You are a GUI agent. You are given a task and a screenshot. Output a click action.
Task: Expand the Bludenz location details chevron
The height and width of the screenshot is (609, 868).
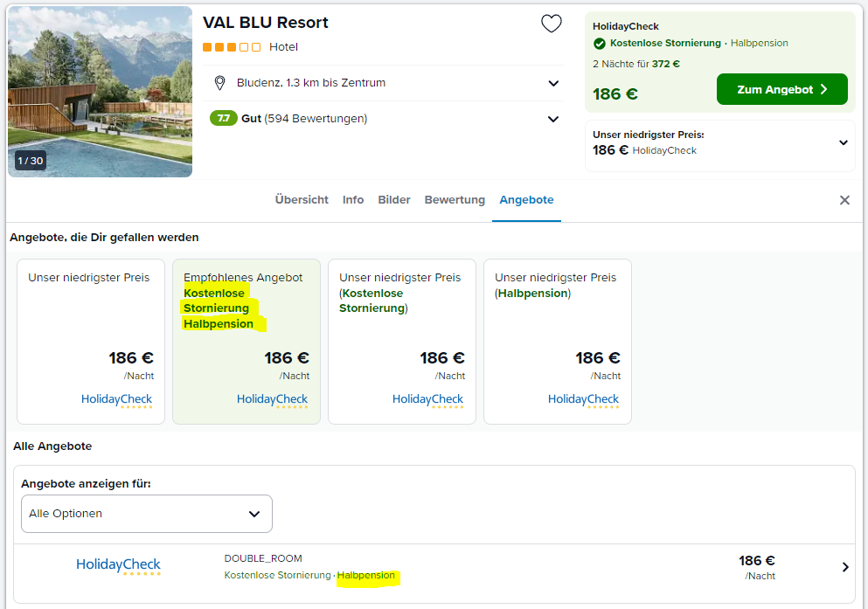pos(553,83)
